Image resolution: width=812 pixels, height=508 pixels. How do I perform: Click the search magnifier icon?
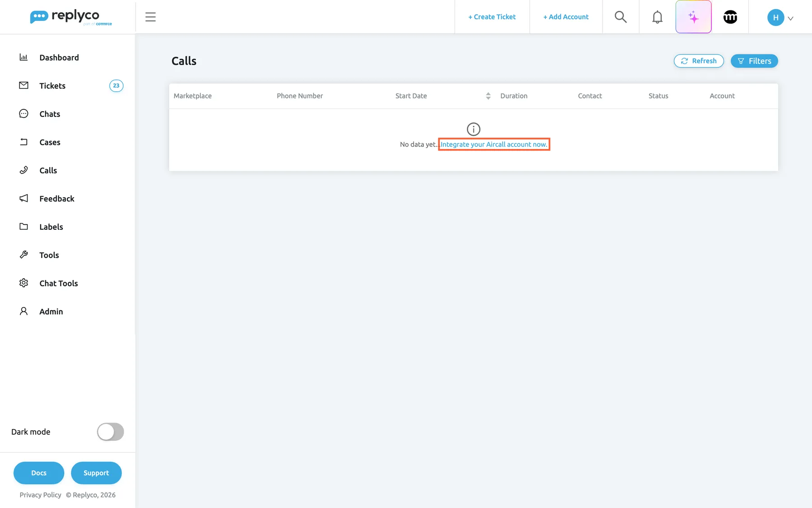pos(621,17)
